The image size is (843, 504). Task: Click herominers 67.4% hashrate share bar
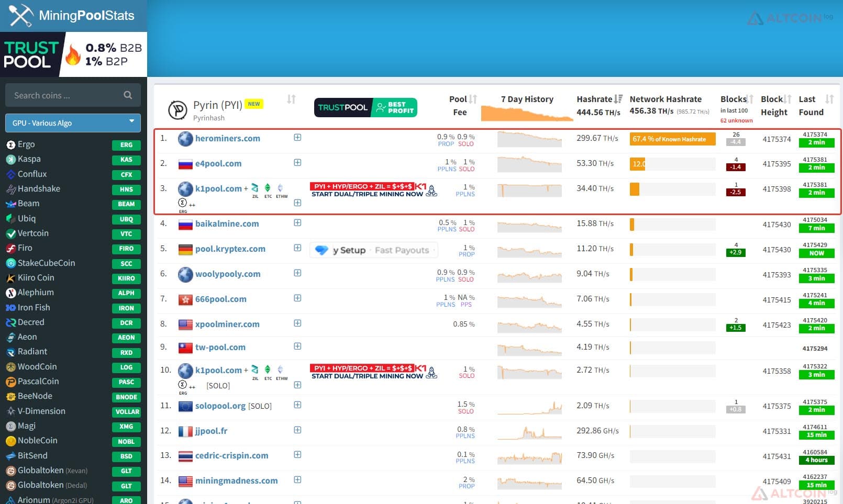pos(672,139)
